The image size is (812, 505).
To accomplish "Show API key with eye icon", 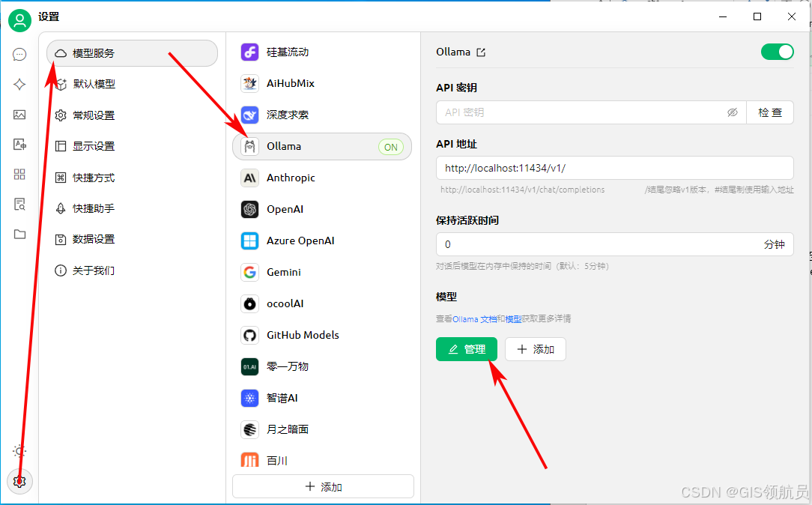I will (x=733, y=112).
